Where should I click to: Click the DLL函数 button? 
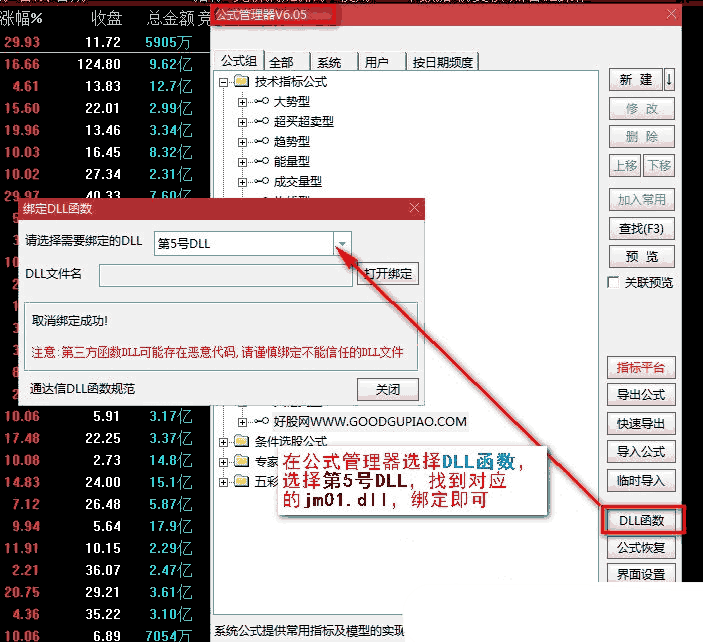[x=641, y=520]
